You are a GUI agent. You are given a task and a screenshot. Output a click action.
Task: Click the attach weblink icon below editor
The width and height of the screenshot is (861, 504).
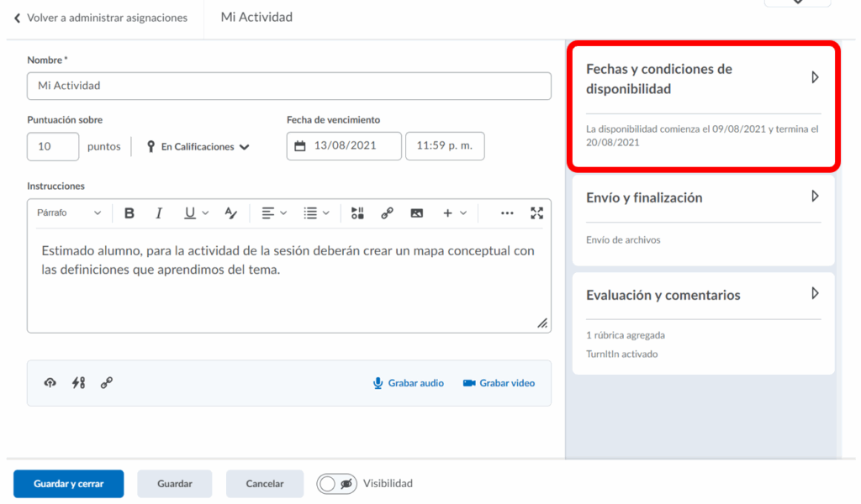coord(107,383)
